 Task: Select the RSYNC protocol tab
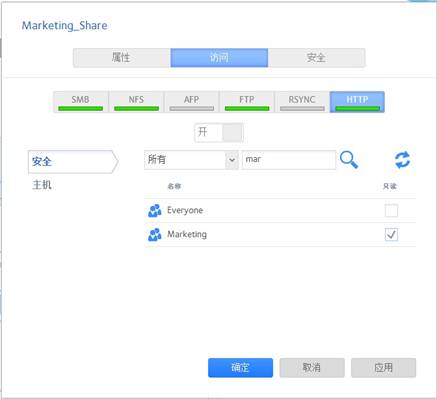click(x=302, y=102)
